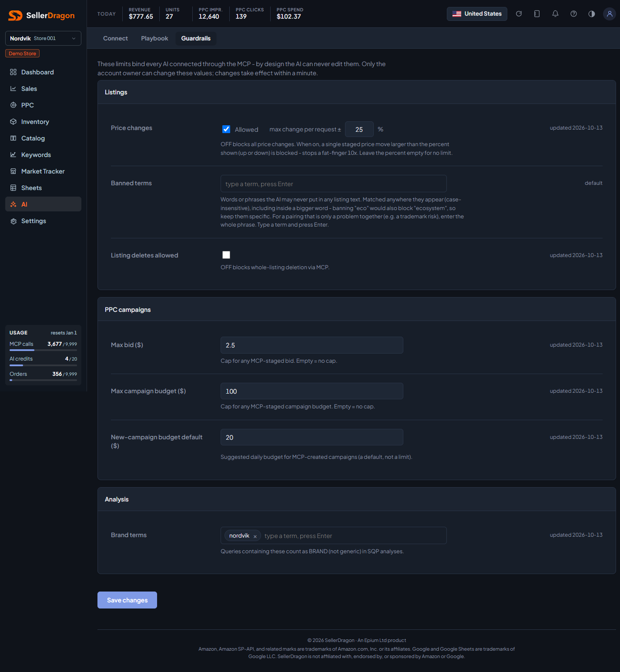Screen dimensions: 620x672
Task: Click the Max bid ($) input field
Action: (312, 345)
